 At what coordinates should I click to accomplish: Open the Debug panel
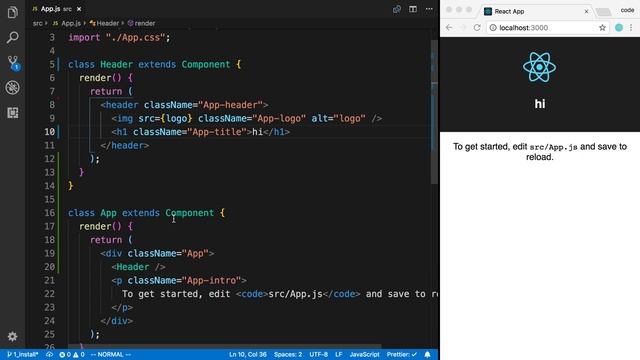coord(13,87)
